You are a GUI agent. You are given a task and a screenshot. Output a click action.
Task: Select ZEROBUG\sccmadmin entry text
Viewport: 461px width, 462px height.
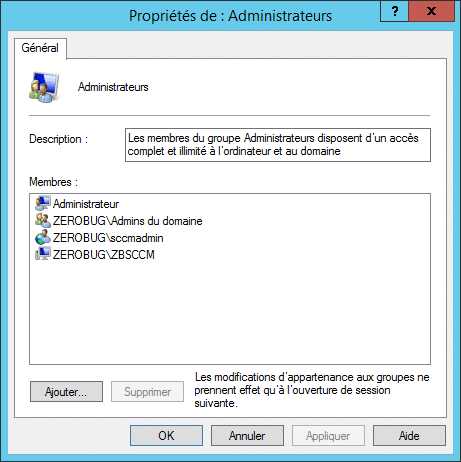click(108, 238)
